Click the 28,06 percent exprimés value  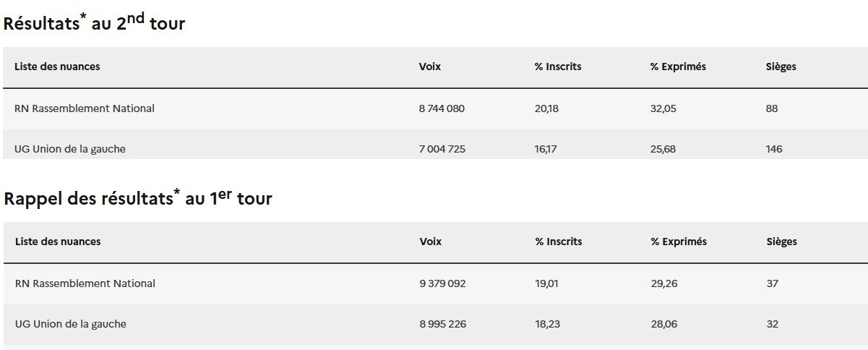point(664,324)
